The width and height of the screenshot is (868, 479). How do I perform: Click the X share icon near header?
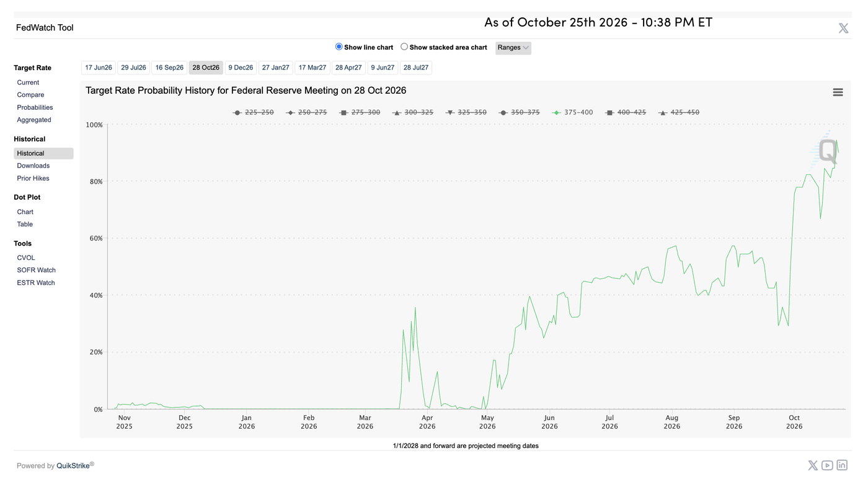point(843,28)
